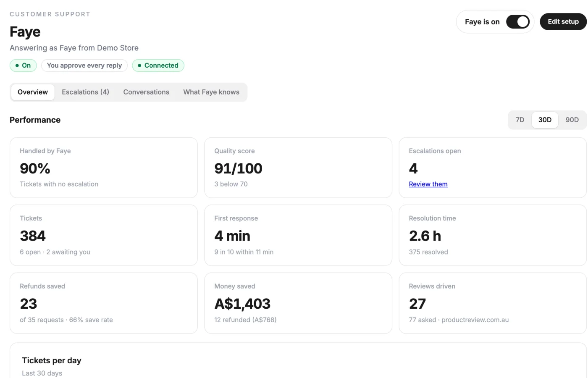Click the Escalations open card label
This screenshot has width=588, height=378.
point(435,151)
